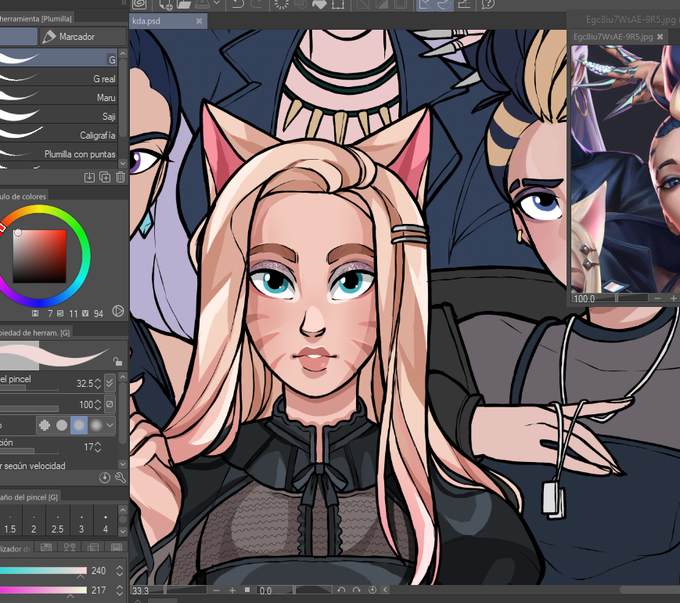Zoom in the canvas with plus button
This screenshot has height=603, width=680.
232,590
